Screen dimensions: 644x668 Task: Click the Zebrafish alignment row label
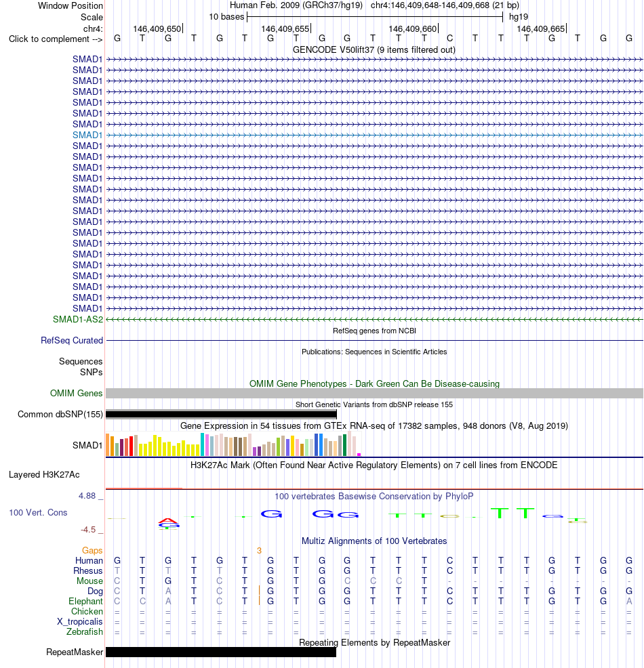(84, 632)
